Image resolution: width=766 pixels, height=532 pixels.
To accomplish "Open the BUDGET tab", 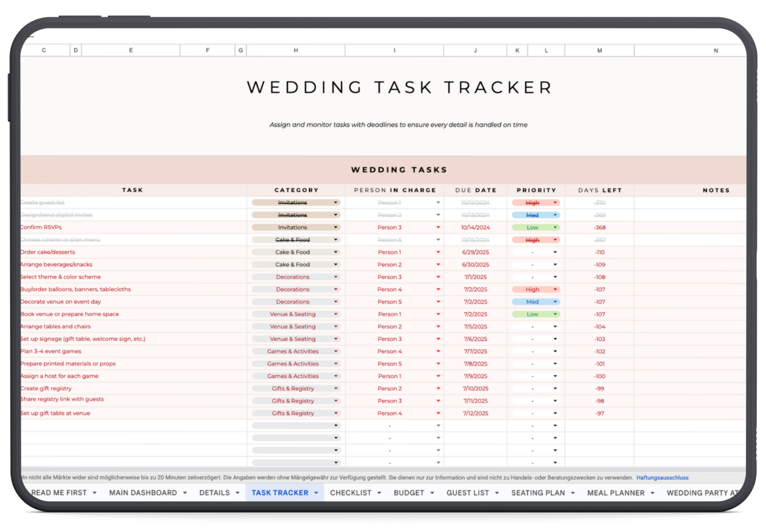I will (x=409, y=493).
